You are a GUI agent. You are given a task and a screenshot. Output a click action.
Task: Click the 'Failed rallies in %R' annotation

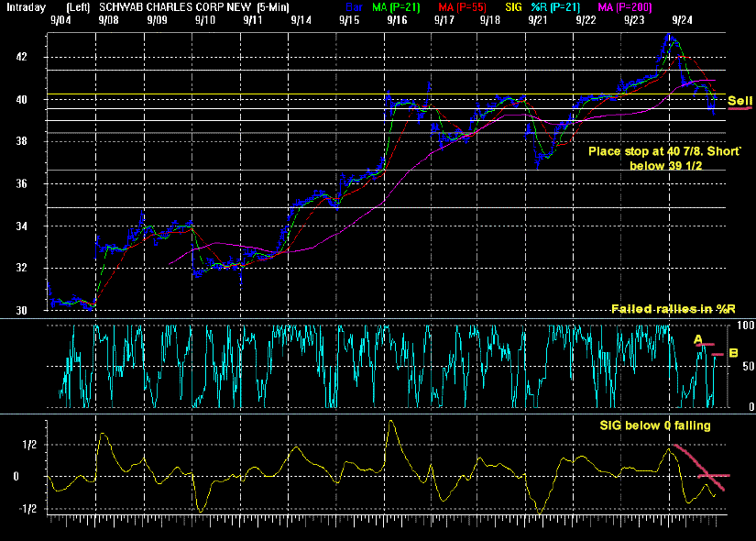[x=674, y=309]
